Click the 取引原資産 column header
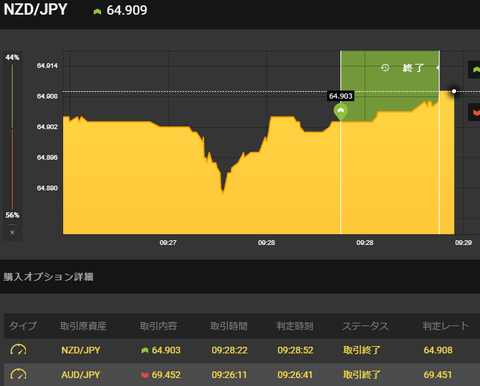 (x=83, y=326)
